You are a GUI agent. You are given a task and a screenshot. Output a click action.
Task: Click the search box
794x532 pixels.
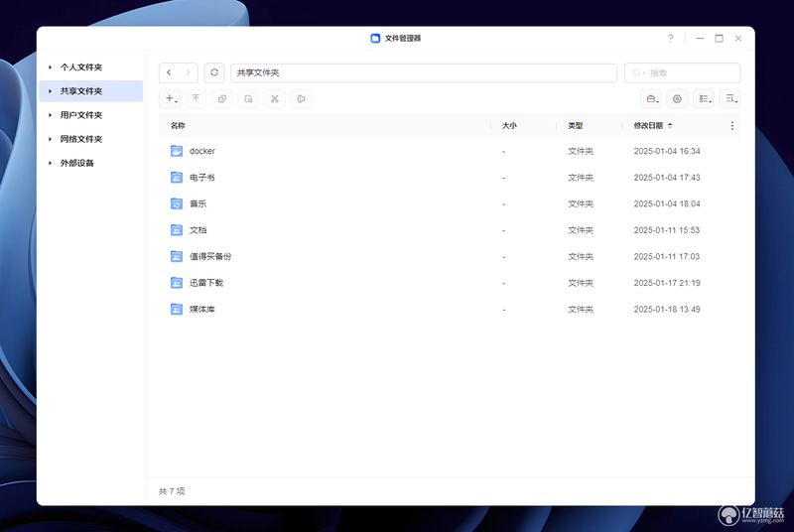pos(683,72)
